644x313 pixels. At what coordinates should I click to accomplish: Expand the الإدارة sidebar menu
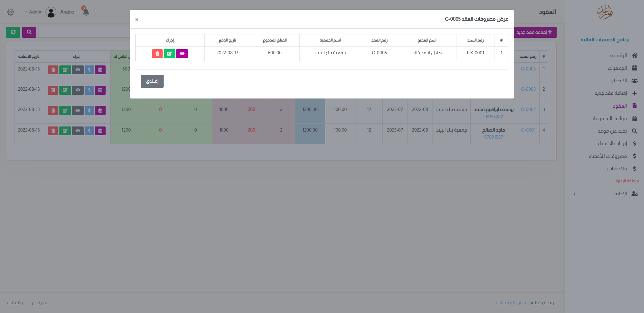620,194
